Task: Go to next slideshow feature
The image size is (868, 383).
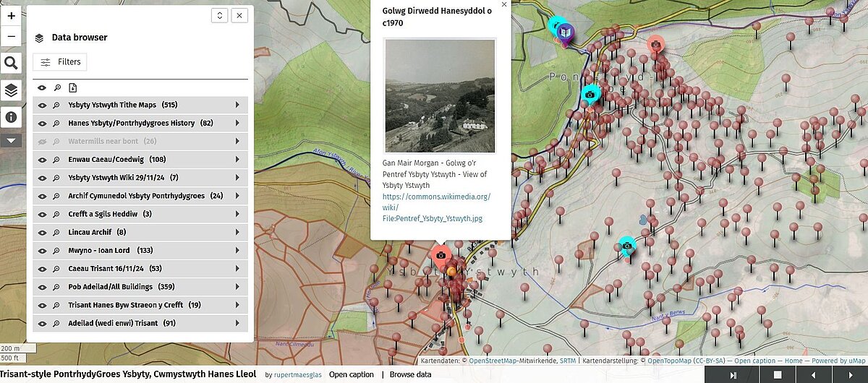Action: point(850,374)
